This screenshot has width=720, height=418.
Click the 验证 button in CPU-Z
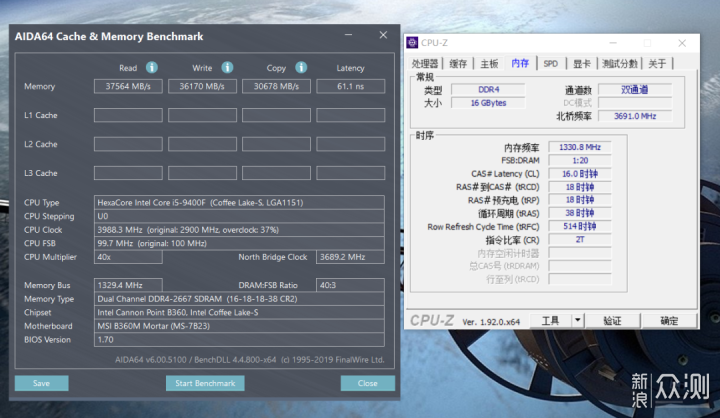click(x=611, y=321)
